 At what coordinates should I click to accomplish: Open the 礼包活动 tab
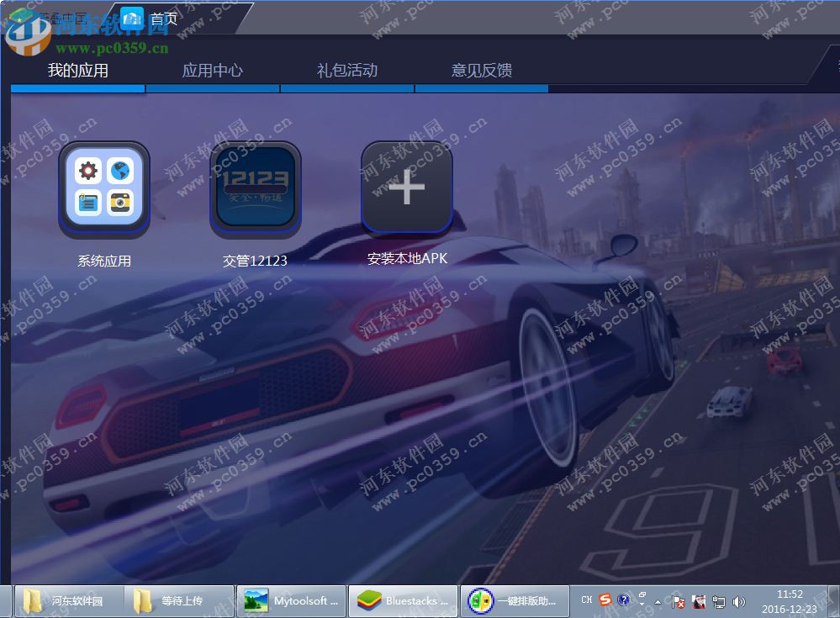pos(347,70)
